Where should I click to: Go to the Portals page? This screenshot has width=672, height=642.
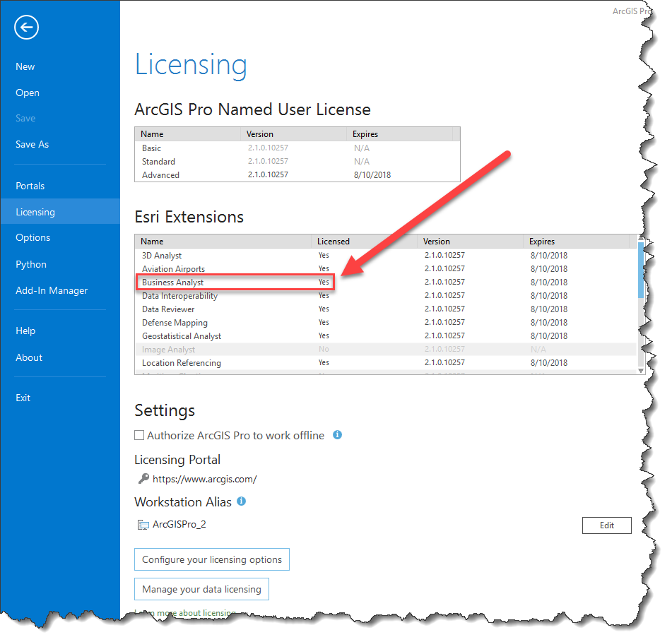(30, 186)
